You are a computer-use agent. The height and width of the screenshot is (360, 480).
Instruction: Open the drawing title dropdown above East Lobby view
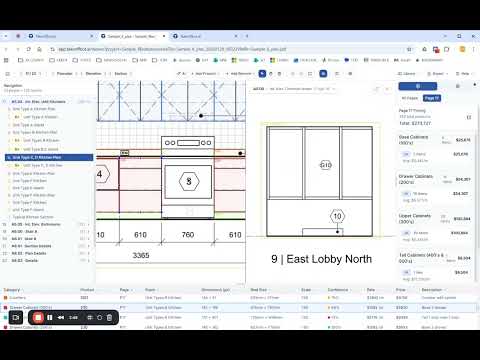[293, 89]
